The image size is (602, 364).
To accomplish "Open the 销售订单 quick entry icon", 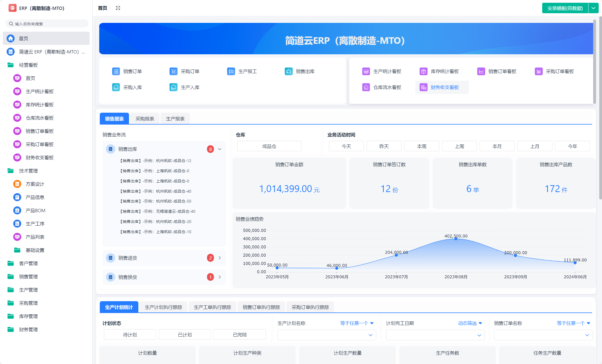I will point(116,71).
